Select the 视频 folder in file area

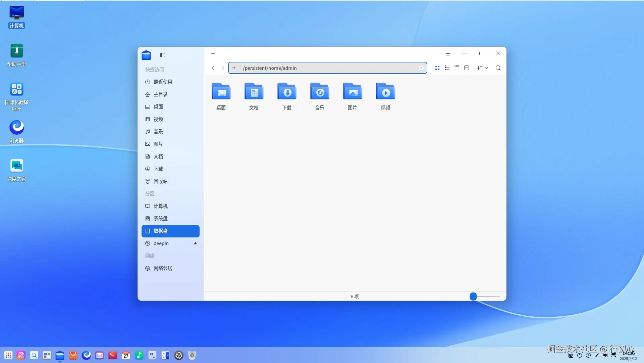(x=385, y=96)
